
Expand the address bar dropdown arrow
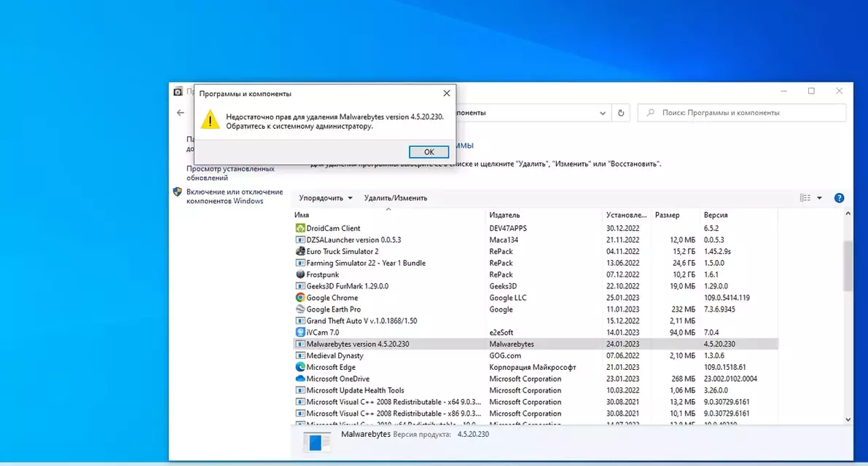[602, 113]
